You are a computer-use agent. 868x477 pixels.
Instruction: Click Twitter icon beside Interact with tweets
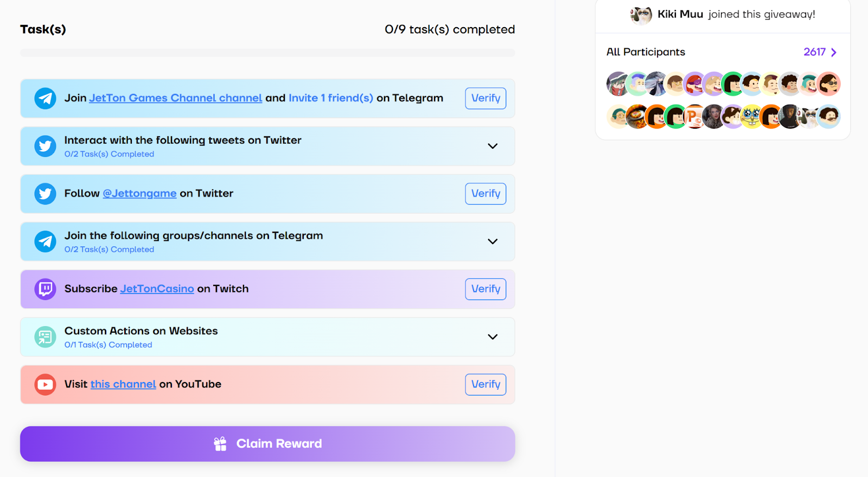coord(45,146)
